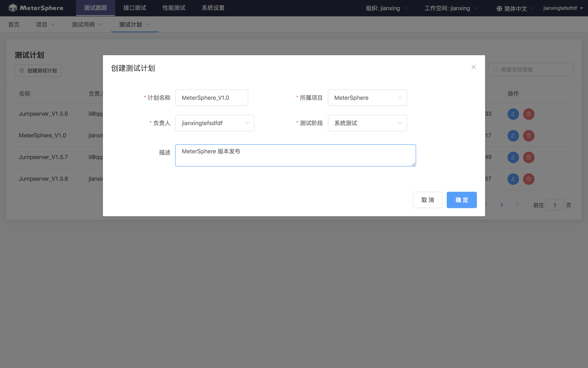The height and width of the screenshot is (368, 588).
Task: Switch to the 性能测试 tab
Action: click(174, 8)
